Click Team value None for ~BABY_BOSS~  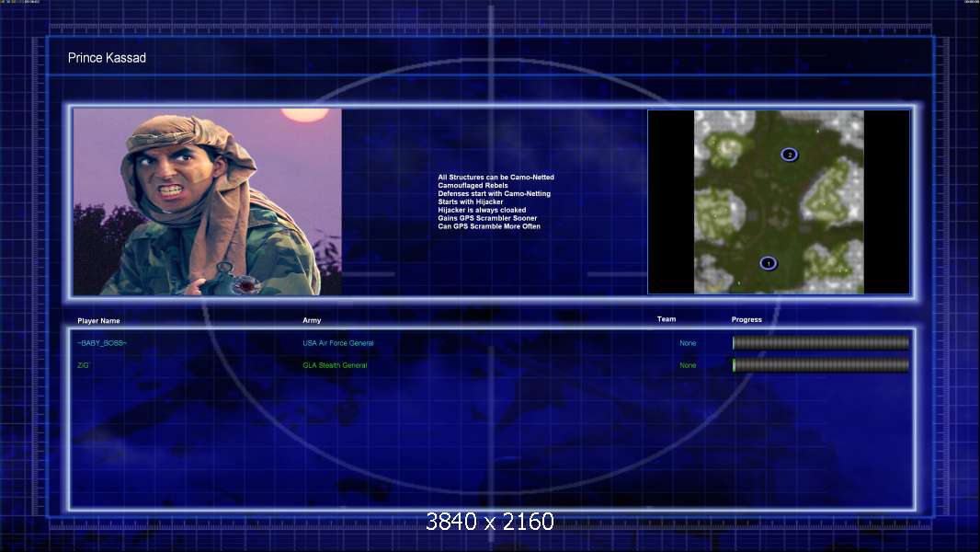click(688, 343)
